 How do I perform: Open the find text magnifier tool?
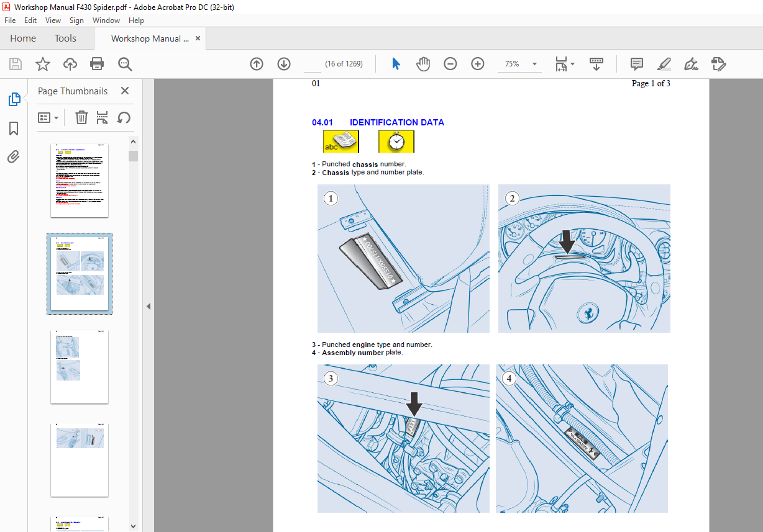pyautogui.click(x=126, y=64)
